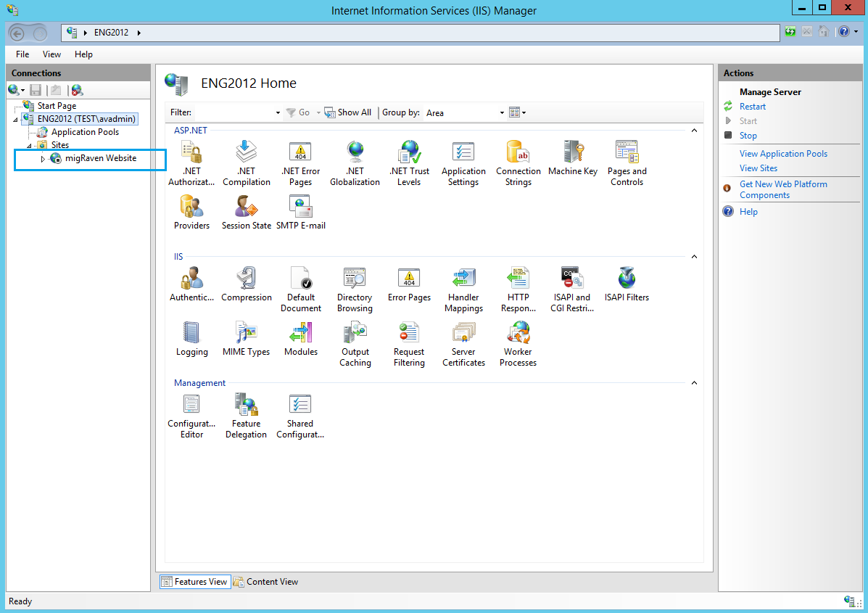Open the File menu
This screenshot has height=613, width=868.
pyautogui.click(x=22, y=54)
